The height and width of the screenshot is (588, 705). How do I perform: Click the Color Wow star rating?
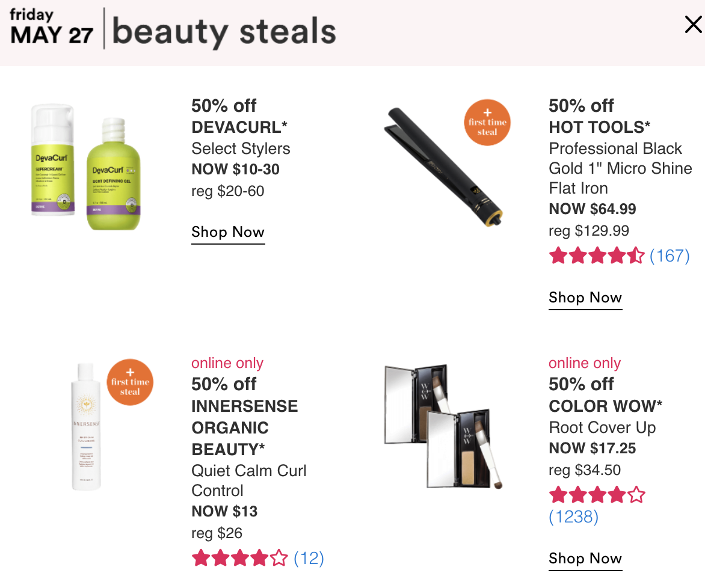click(x=597, y=495)
